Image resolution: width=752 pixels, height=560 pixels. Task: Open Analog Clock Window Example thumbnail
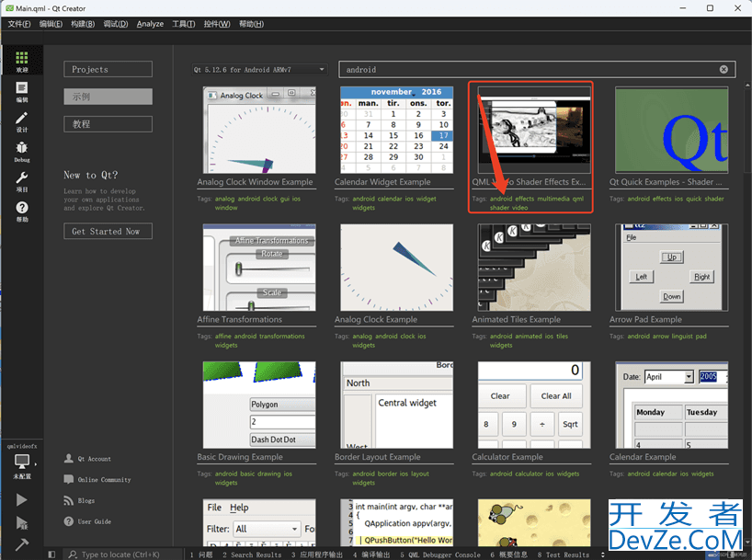259,130
